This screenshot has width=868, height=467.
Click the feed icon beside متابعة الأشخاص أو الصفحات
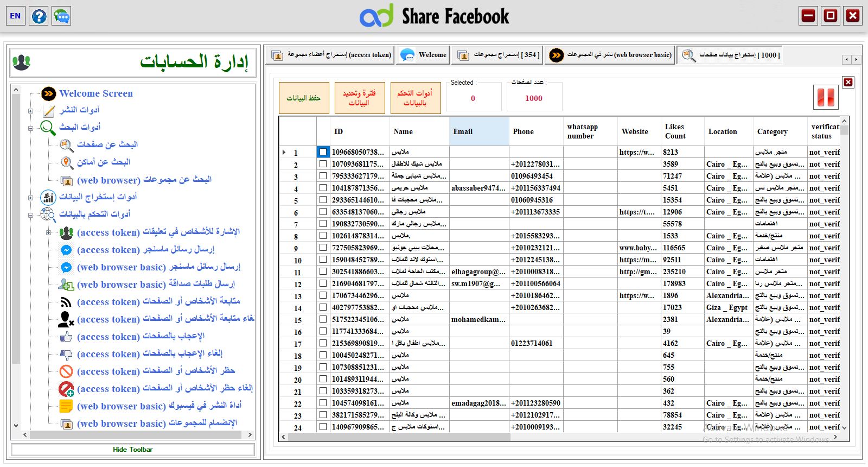(66, 302)
